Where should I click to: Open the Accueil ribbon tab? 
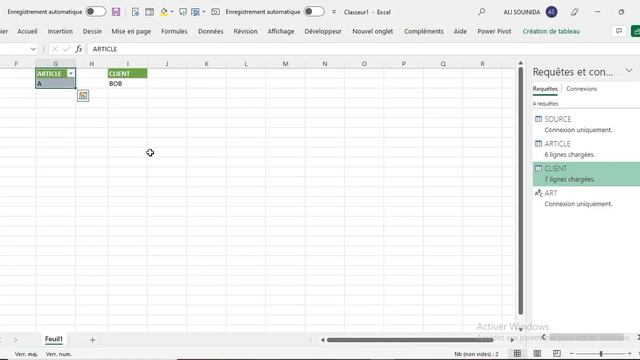click(x=27, y=31)
